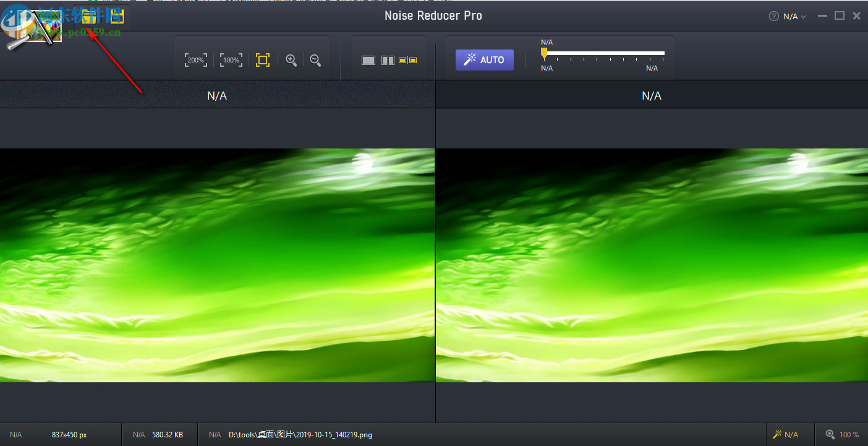This screenshot has width=868, height=446.
Task: Open the help question mark icon
Action: [x=773, y=17]
